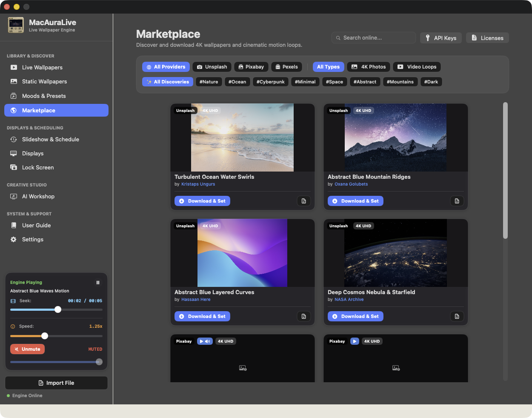Adjust the Seek slider handle

58,309
